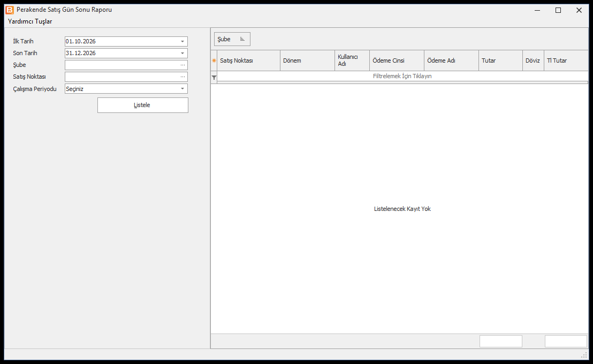Click the sort icon on Şube group chip
This screenshot has width=593, height=364.
(242, 39)
